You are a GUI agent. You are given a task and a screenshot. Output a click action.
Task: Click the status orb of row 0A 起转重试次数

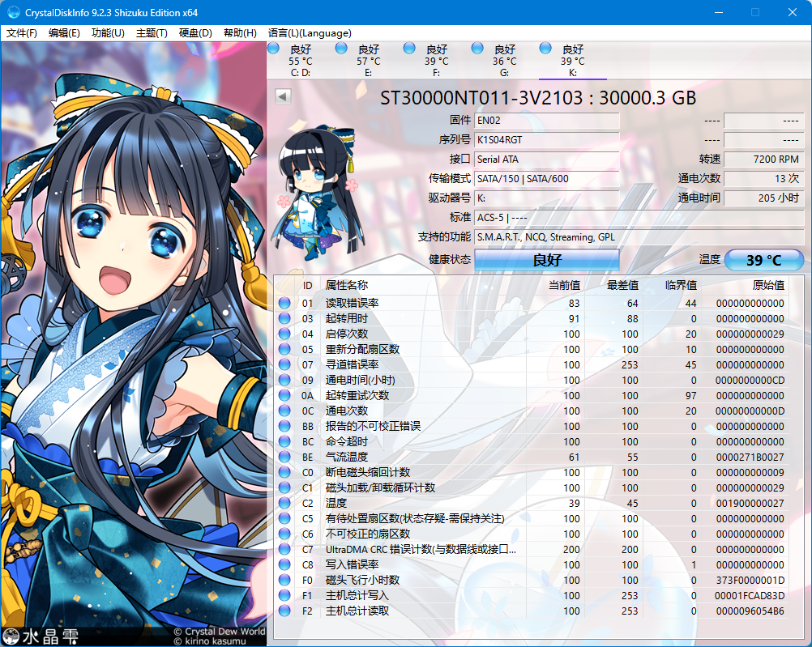coord(284,395)
